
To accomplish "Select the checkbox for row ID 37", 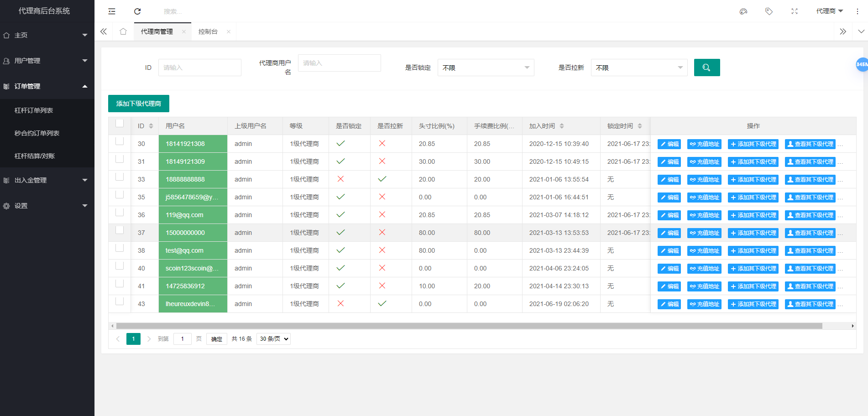I will (x=120, y=230).
